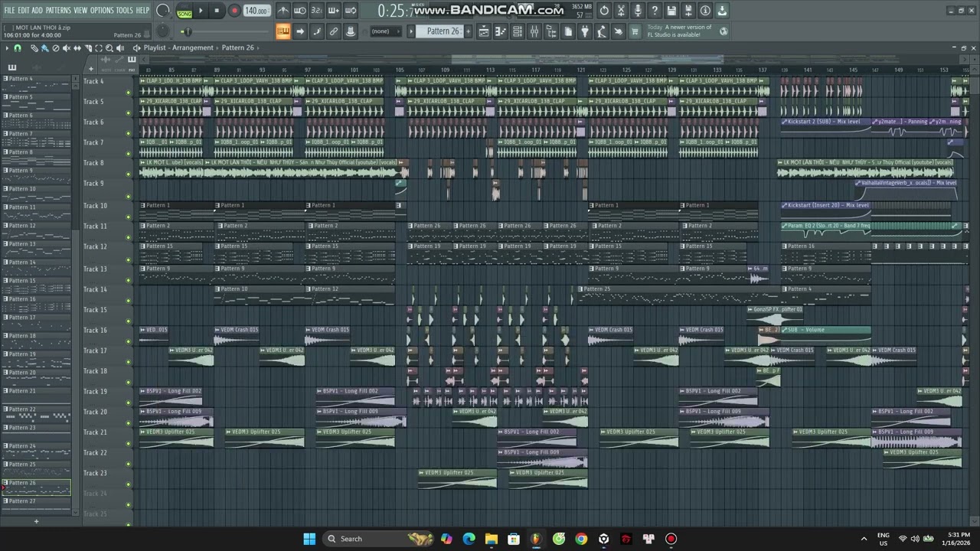The height and width of the screenshot is (551, 980).
Task: Select the playlist Zoom tool
Action: [109, 47]
